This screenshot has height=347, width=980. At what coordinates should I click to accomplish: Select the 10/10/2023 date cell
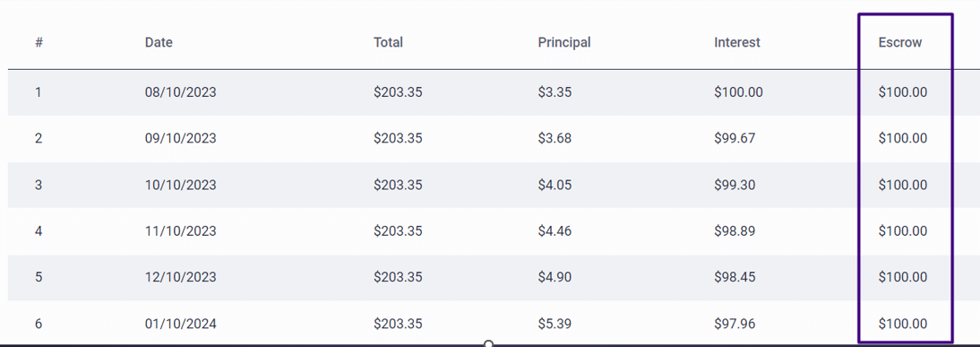click(181, 185)
